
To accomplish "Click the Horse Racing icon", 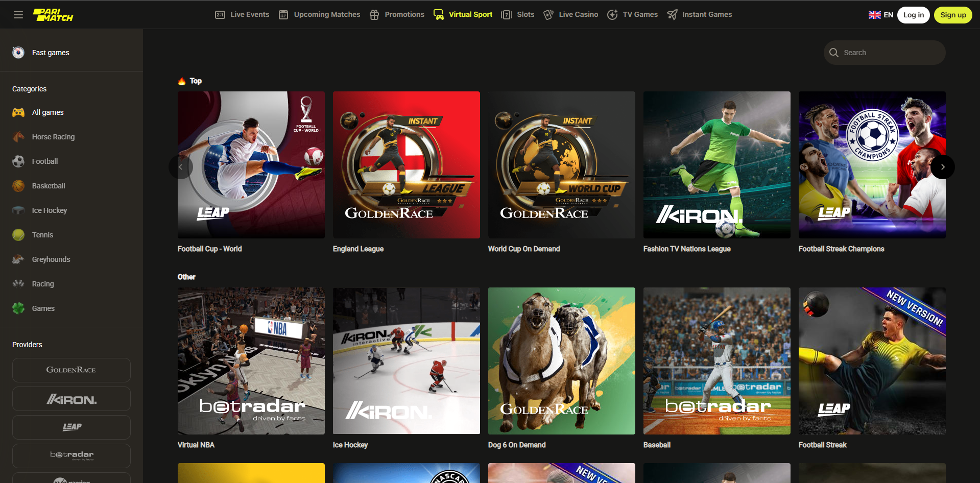I will [x=18, y=137].
